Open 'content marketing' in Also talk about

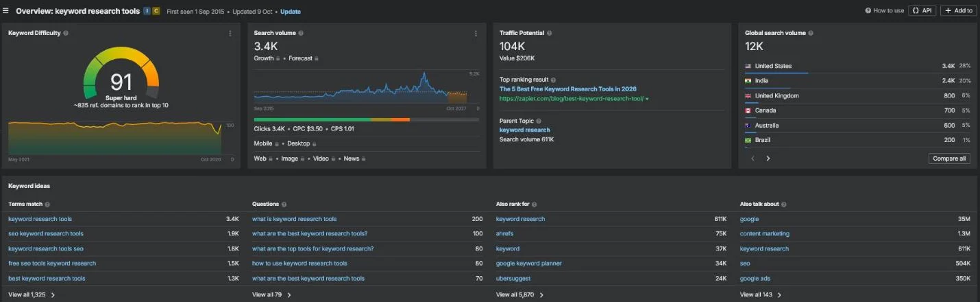point(765,233)
